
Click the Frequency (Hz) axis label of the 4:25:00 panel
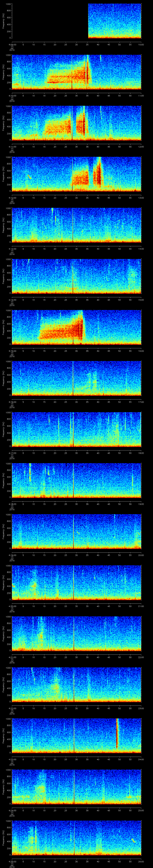(3, 838)
